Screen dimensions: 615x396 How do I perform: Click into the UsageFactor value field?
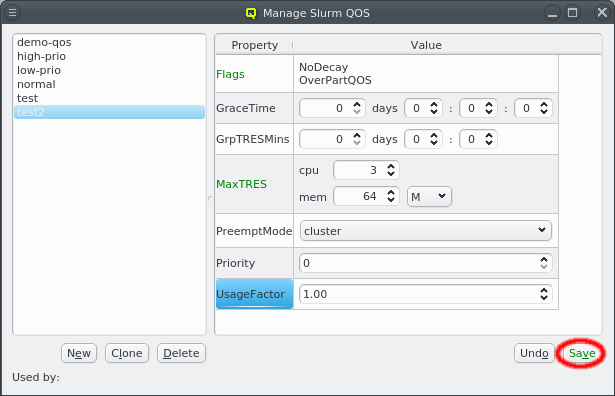(426, 294)
